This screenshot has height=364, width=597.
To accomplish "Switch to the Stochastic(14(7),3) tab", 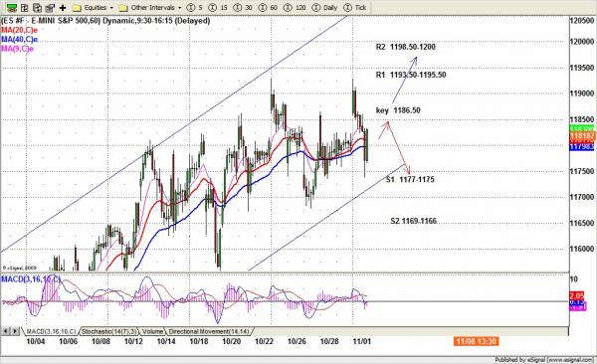I will (110, 331).
